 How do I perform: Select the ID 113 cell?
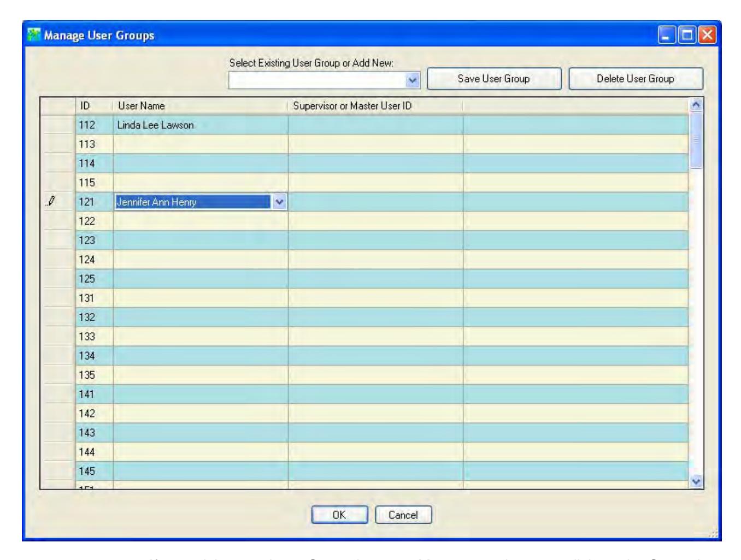(x=95, y=144)
